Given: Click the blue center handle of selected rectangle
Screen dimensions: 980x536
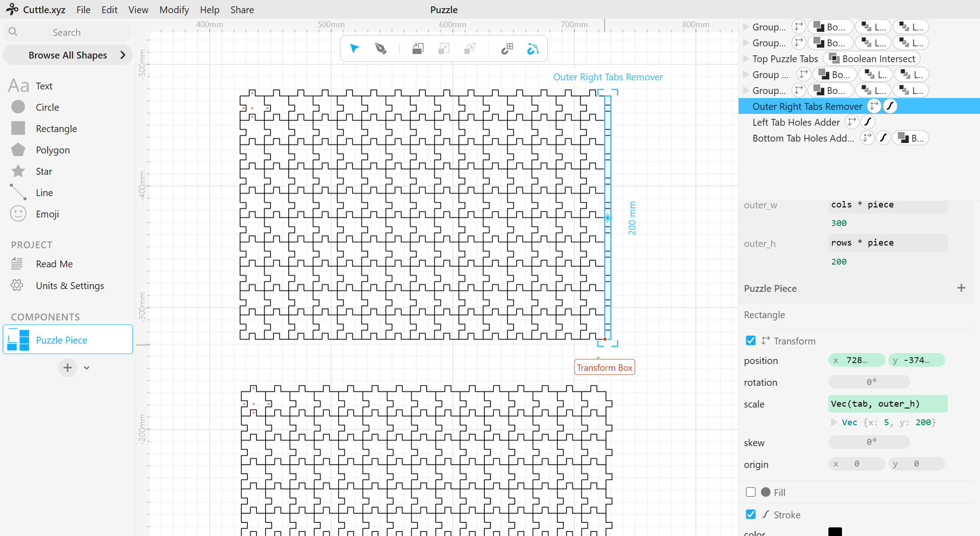Looking at the screenshot, I should [x=607, y=218].
